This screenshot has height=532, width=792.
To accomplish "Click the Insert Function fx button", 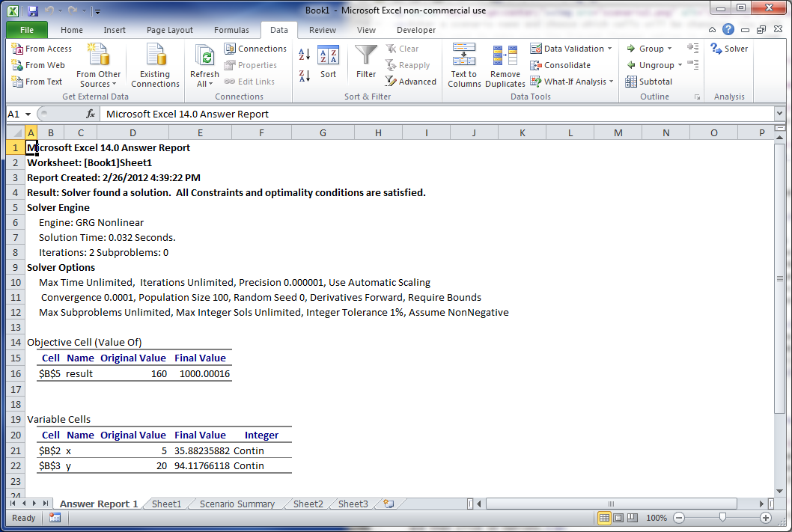I will click(x=91, y=114).
